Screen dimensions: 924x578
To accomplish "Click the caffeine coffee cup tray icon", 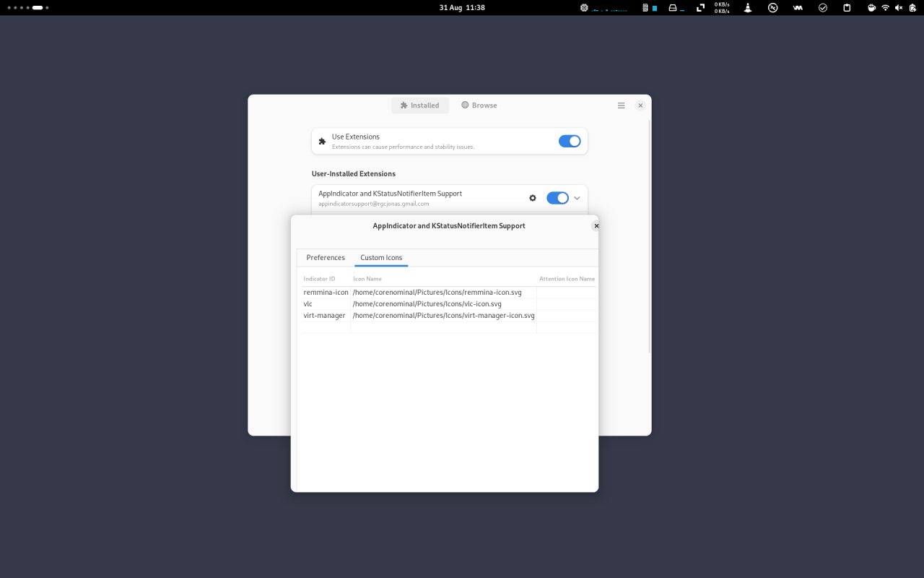I will [x=872, y=7].
